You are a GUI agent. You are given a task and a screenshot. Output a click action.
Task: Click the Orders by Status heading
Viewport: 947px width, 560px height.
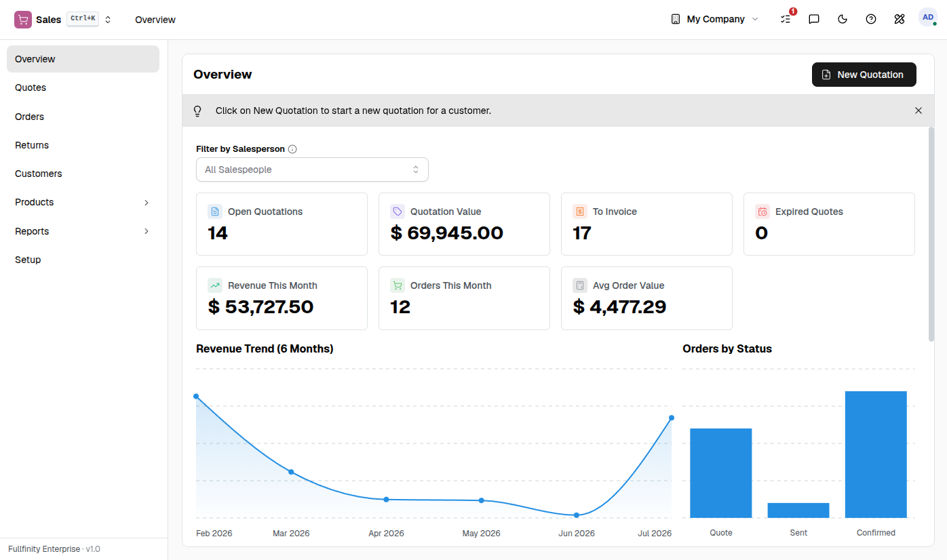(727, 349)
